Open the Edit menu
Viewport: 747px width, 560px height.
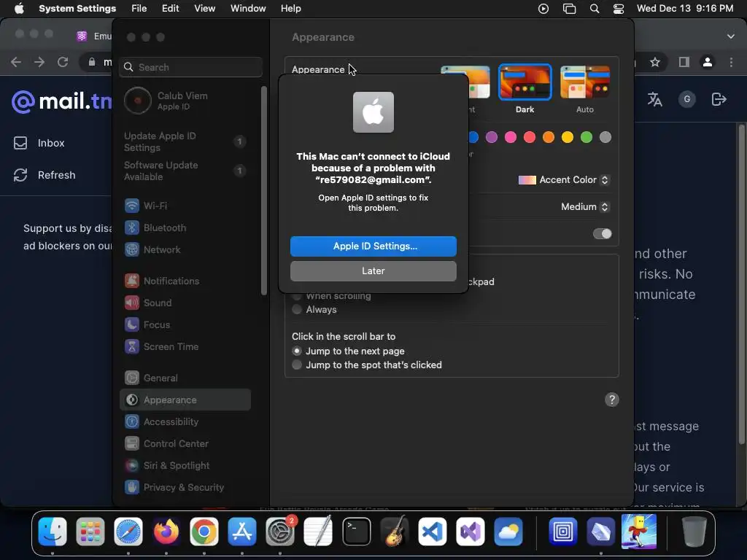click(170, 9)
